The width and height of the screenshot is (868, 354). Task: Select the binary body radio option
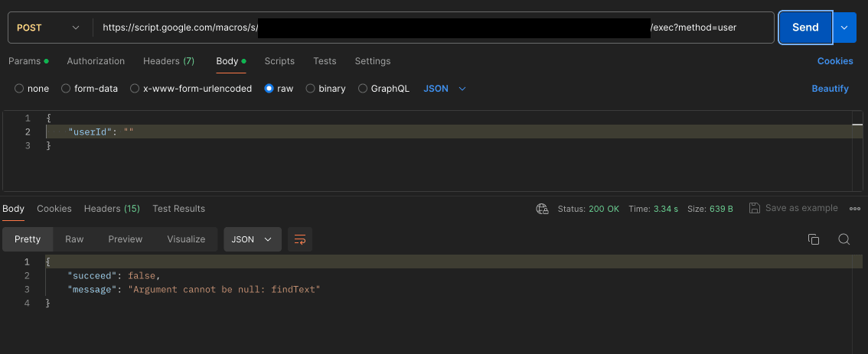point(311,89)
